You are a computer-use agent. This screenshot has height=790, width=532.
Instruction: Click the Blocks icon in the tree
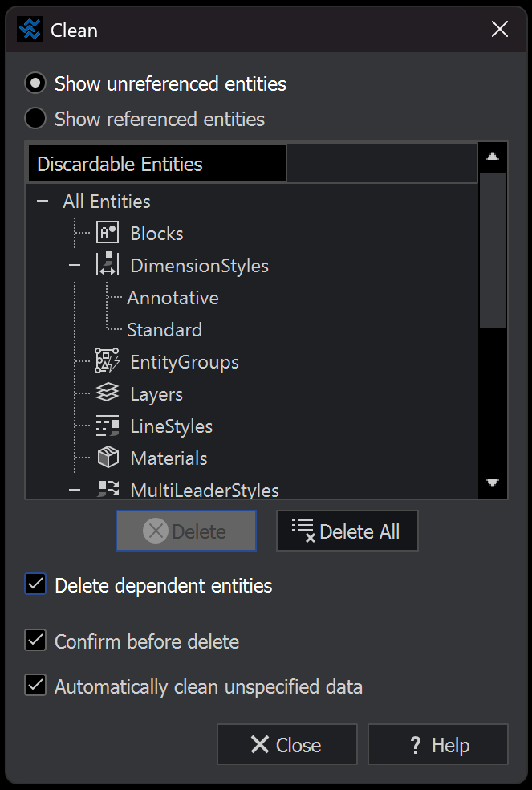click(x=108, y=232)
